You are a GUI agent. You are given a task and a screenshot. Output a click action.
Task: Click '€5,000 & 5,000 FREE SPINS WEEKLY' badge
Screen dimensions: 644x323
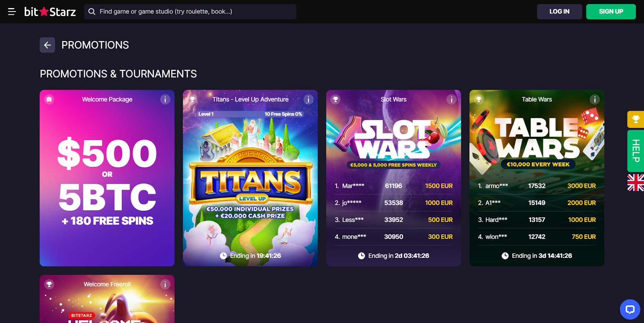coord(393,165)
